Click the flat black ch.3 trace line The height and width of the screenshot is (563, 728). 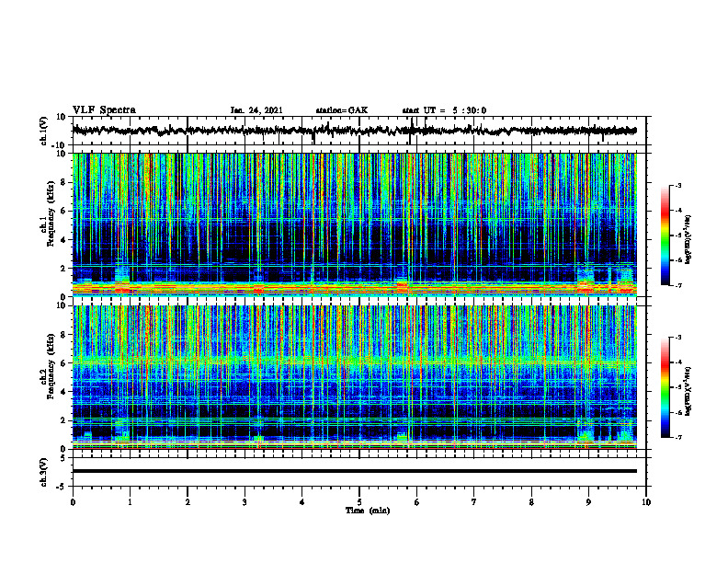click(x=354, y=471)
